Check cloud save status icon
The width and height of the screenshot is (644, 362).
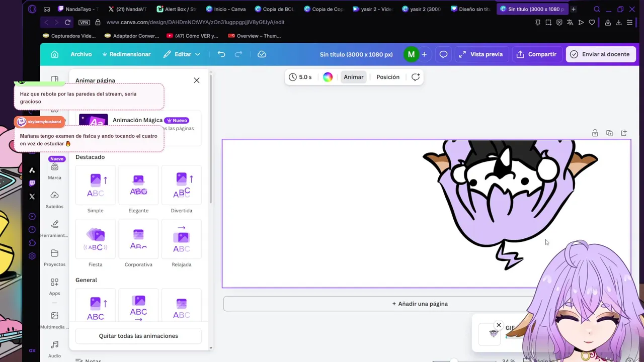(x=262, y=54)
